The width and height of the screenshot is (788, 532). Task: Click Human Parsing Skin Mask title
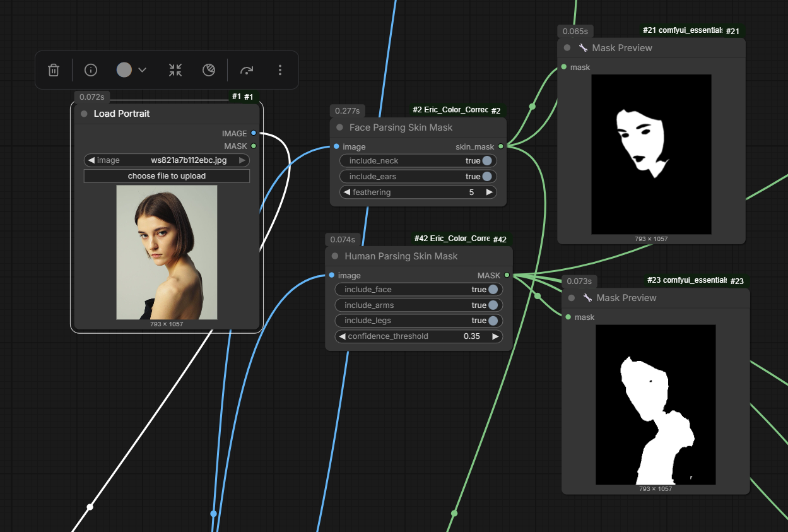pos(401,256)
